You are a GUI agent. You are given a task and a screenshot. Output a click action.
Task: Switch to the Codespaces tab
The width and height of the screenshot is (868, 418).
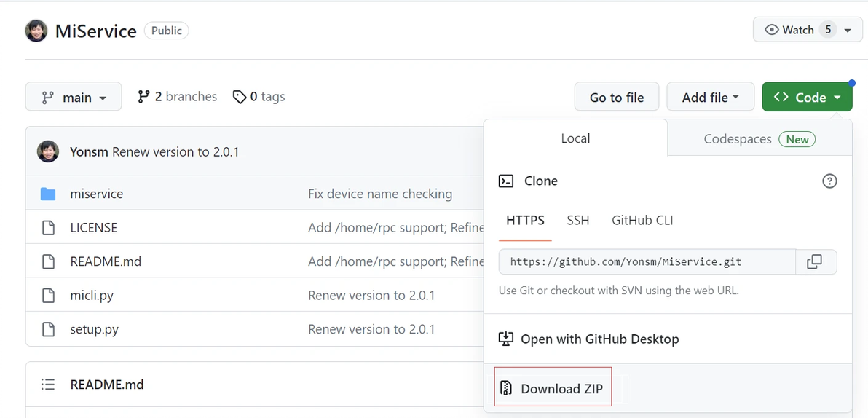(759, 139)
